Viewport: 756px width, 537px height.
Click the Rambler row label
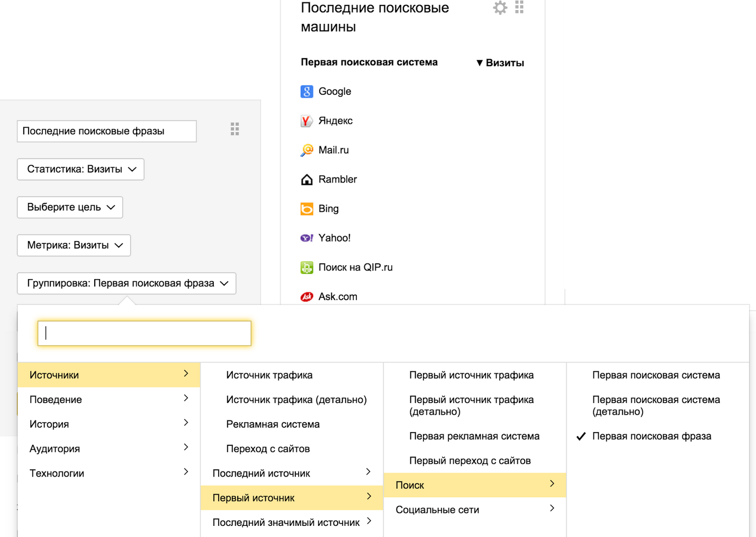coord(337,180)
